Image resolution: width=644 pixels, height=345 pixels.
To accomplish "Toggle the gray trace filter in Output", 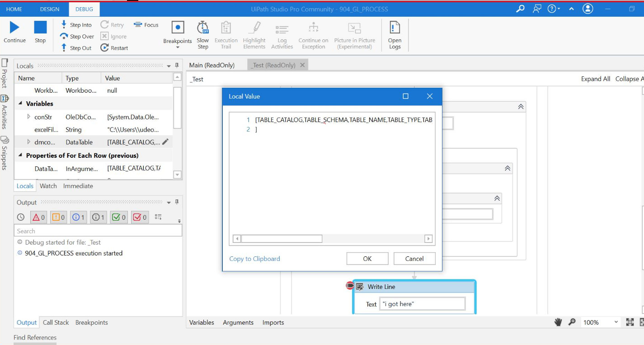I will [x=98, y=217].
